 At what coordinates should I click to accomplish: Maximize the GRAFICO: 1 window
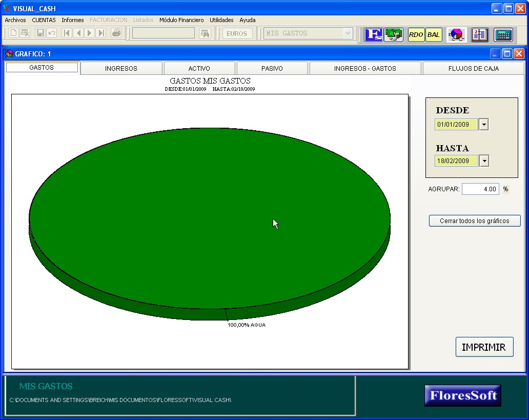[507, 54]
